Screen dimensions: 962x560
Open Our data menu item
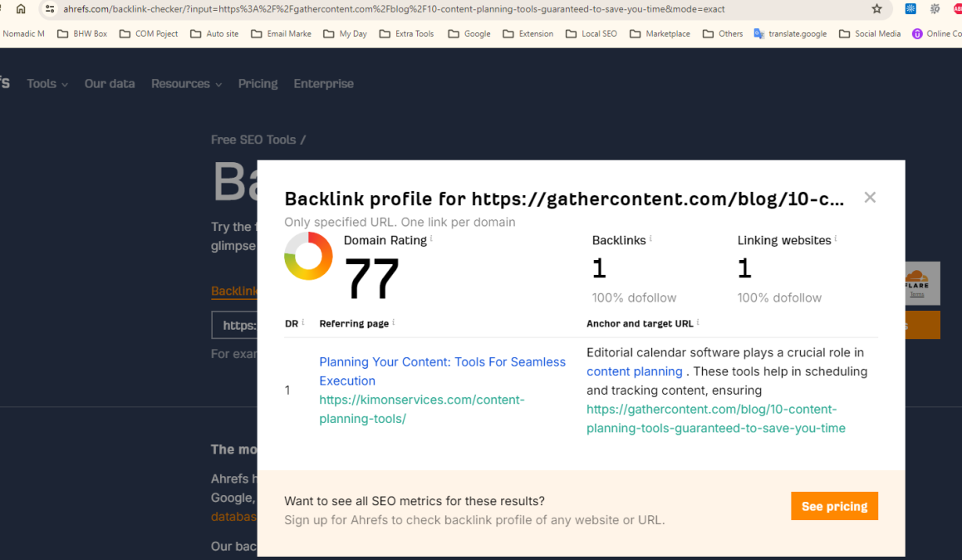click(110, 83)
